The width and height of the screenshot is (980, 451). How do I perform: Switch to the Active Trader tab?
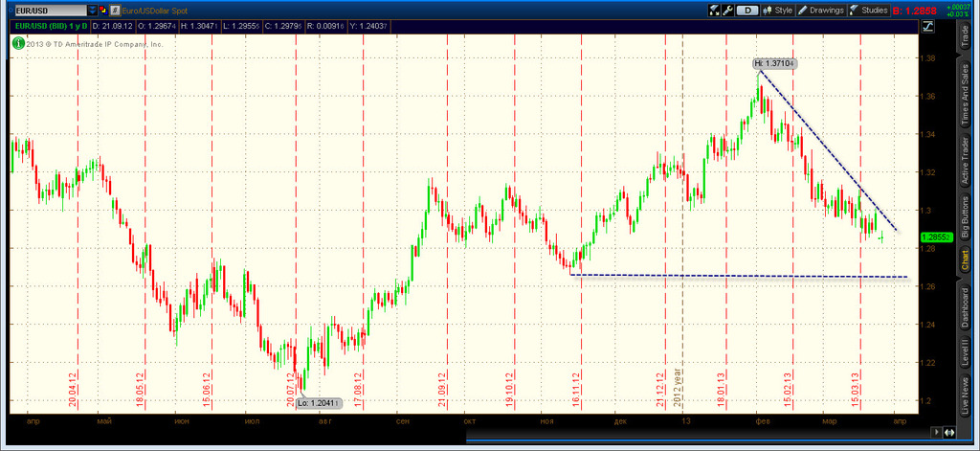point(964,160)
